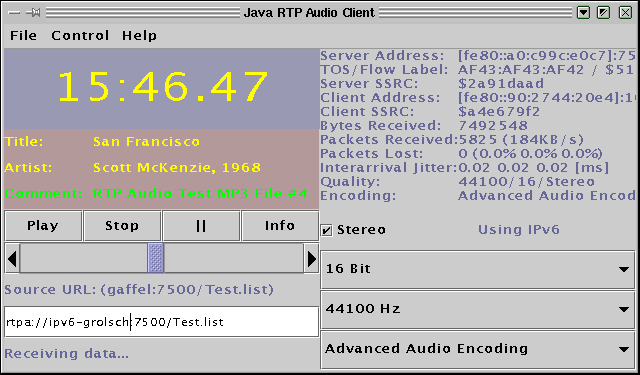Expand the Advanced Audio Encoding dropdown
Screen dimensions: 640x375
tap(478, 349)
